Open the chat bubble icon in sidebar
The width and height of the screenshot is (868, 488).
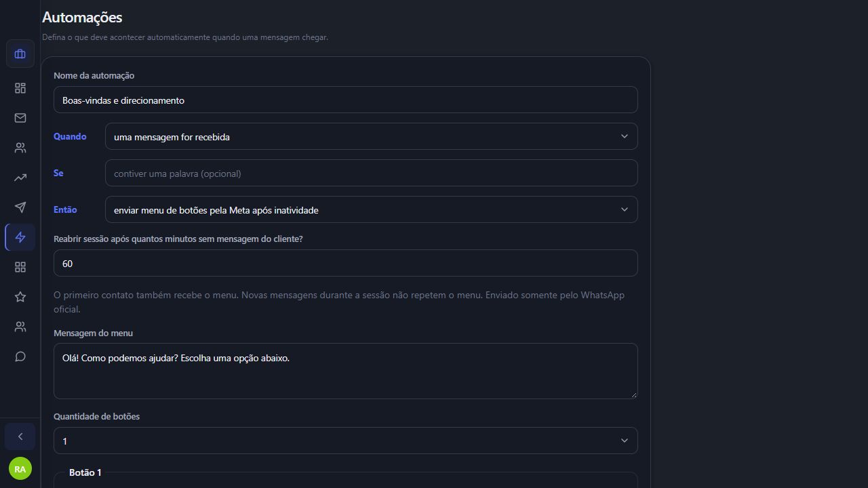coord(20,357)
